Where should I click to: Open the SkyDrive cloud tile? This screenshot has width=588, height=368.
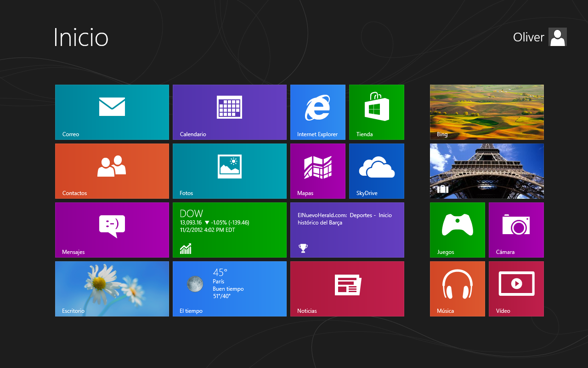pyautogui.click(x=377, y=171)
